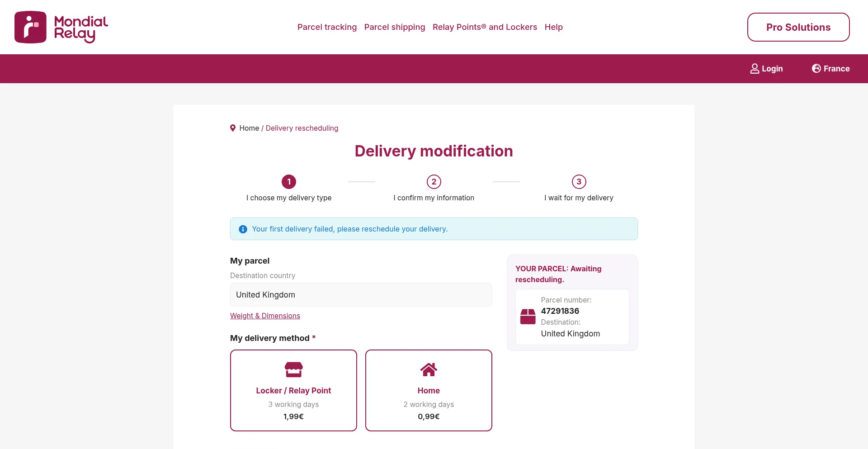Image resolution: width=868 pixels, height=449 pixels.
Task: Click step 2 confirm information circle
Action: [434, 182]
